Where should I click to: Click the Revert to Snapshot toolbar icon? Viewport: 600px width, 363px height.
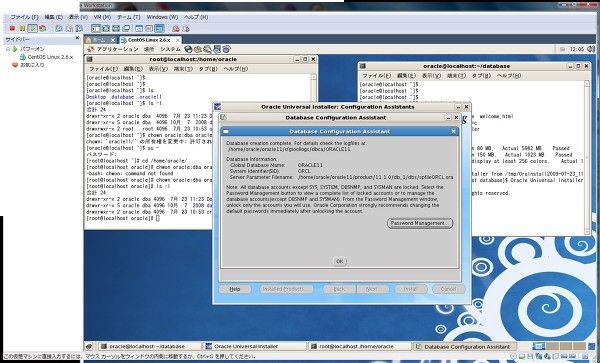(x=69, y=28)
